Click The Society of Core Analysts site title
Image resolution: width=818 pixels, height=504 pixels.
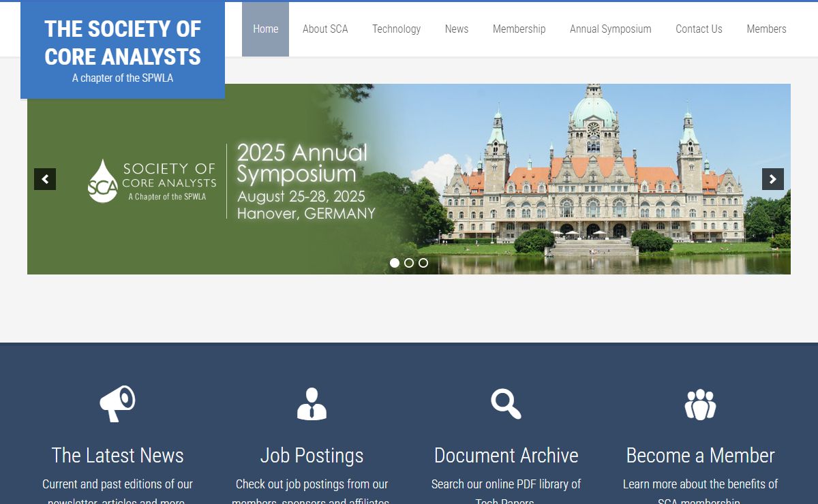point(123,43)
